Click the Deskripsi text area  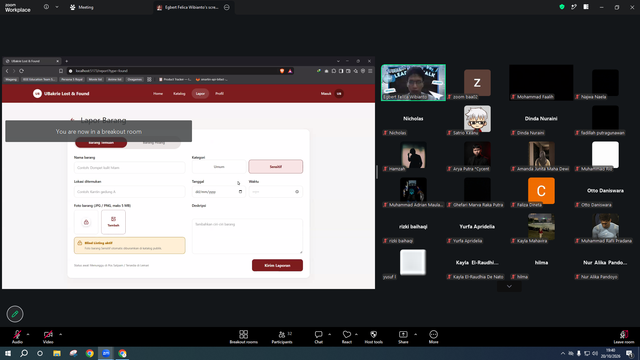click(x=247, y=236)
